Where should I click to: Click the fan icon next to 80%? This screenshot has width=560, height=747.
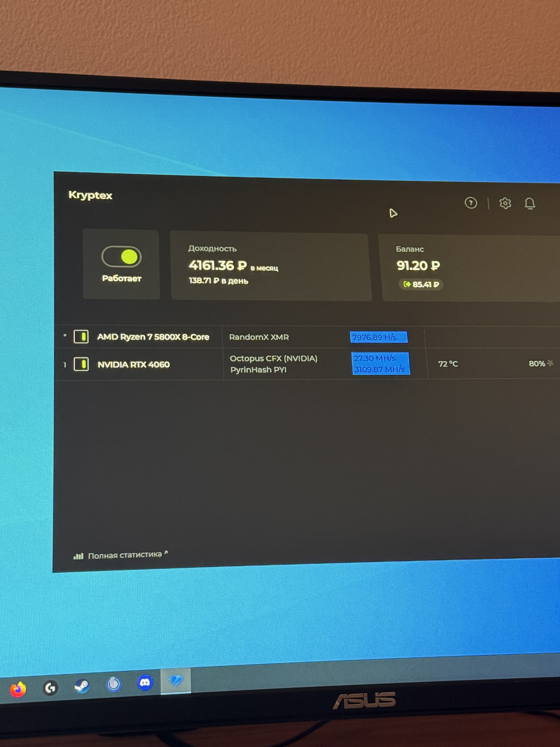550,363
